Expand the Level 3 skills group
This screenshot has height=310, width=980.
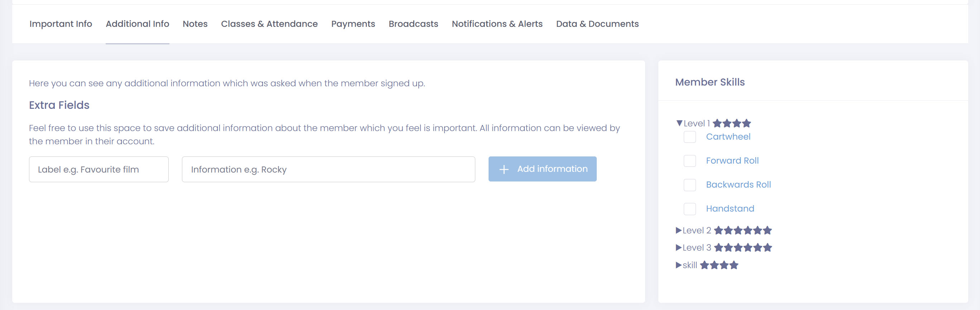[678, 248]
